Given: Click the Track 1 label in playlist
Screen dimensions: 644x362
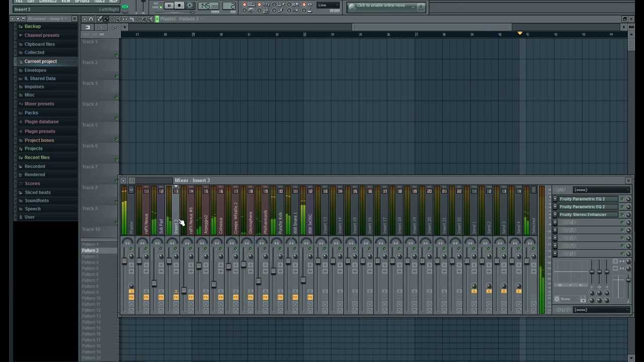Looking at the screenshot, I should [90, 42].
